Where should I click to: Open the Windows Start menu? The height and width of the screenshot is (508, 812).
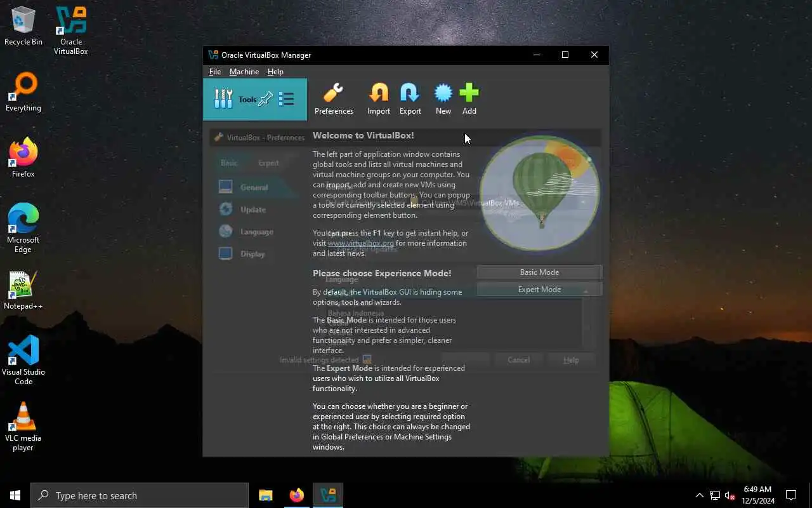[x=15, y=495]
